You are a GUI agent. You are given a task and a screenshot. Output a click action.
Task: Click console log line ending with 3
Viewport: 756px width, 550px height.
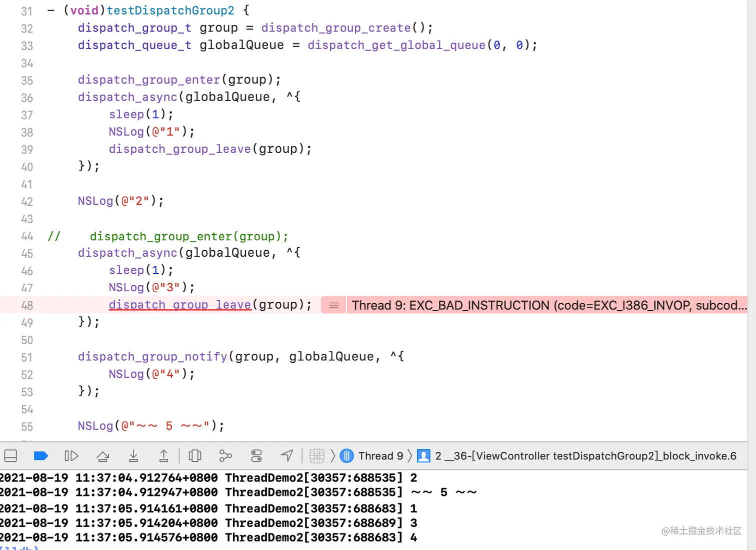[208, 523]
